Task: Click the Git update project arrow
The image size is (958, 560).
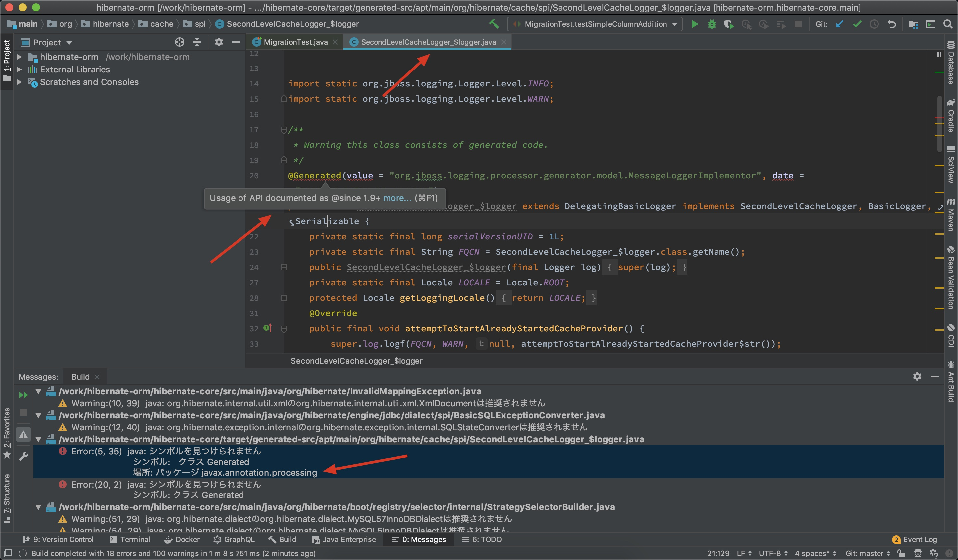Action: [x=840, y=24]
